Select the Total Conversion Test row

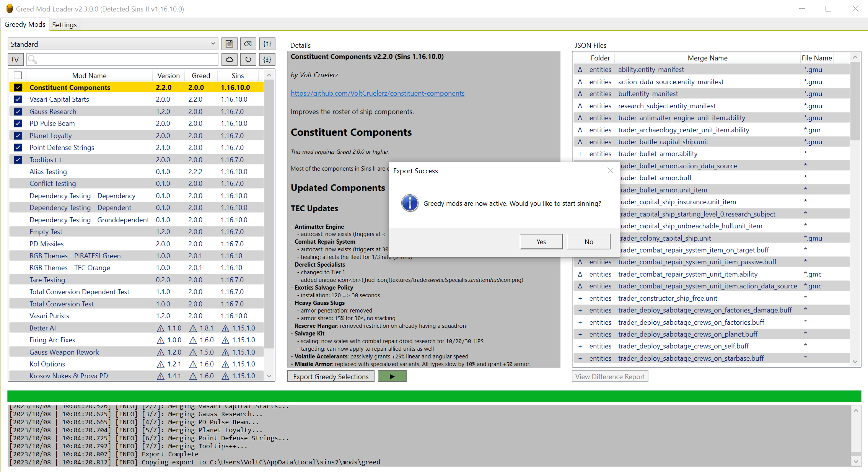pyautogui.click(x=137, y=304)
